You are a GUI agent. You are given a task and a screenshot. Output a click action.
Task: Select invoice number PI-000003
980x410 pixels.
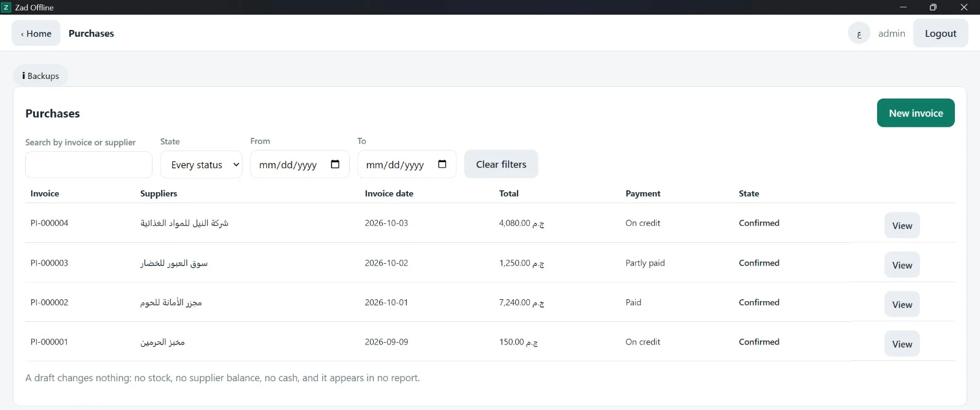click(x=50, y=263)
